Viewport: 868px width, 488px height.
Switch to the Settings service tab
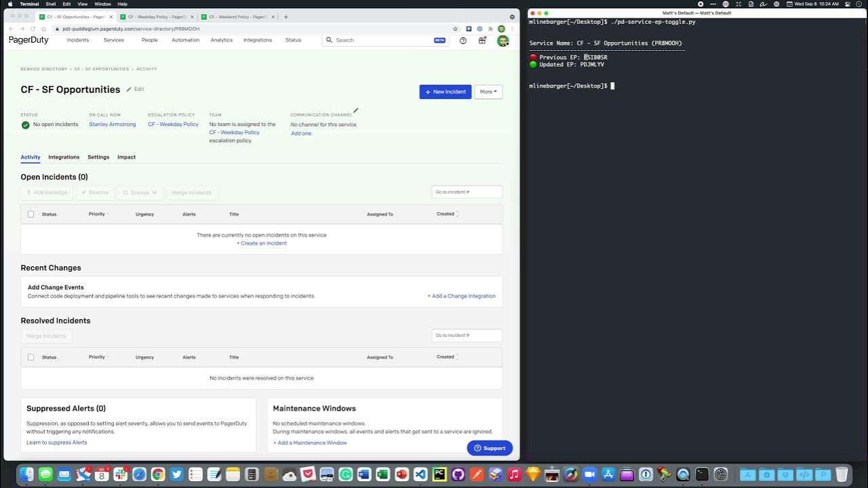point(98,157)
